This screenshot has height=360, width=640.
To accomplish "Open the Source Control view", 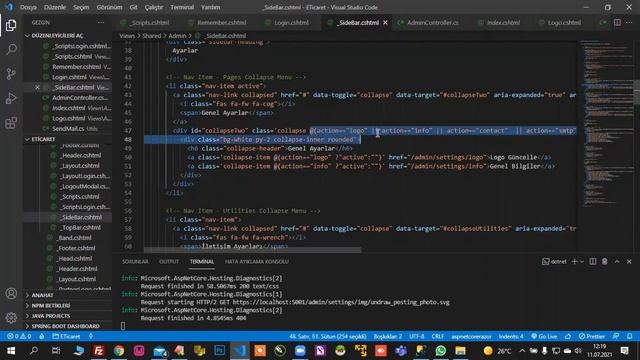I will click(x=11, y=74).
